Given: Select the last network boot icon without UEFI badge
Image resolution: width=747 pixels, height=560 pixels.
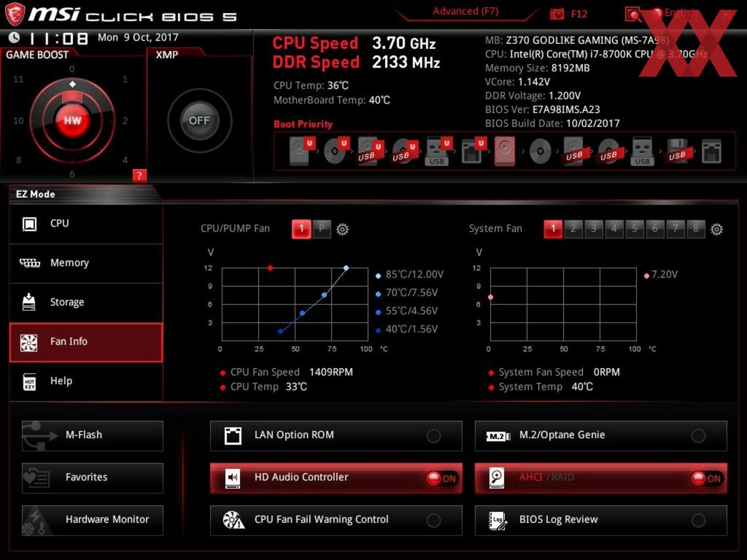Looking at the screenshot, I should coord(711,152).
